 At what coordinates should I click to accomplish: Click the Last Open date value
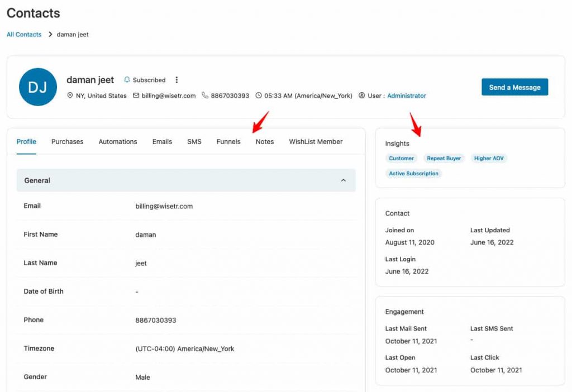click(x=411, y=370)
